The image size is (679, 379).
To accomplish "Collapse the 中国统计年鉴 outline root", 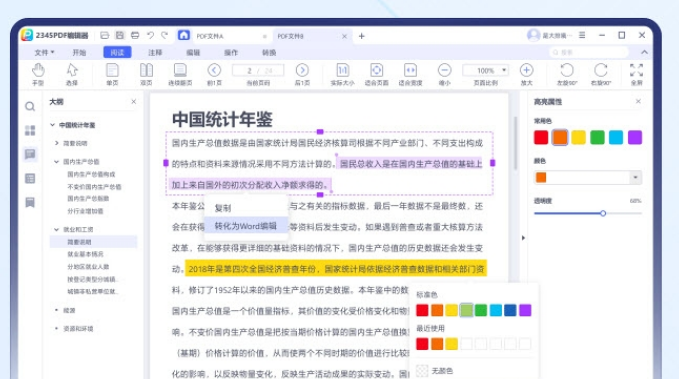I will [52, 125].
